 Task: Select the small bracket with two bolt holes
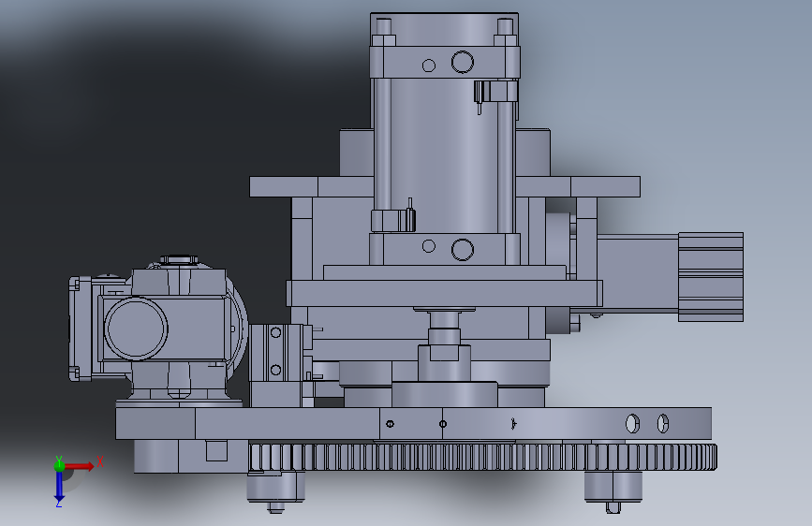point(275,352)
